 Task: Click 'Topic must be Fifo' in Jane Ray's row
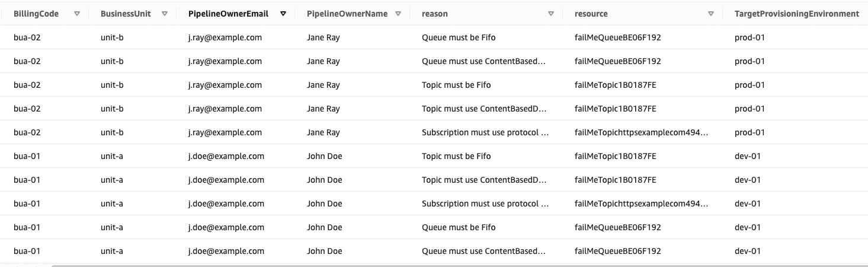tap(456, 85)
